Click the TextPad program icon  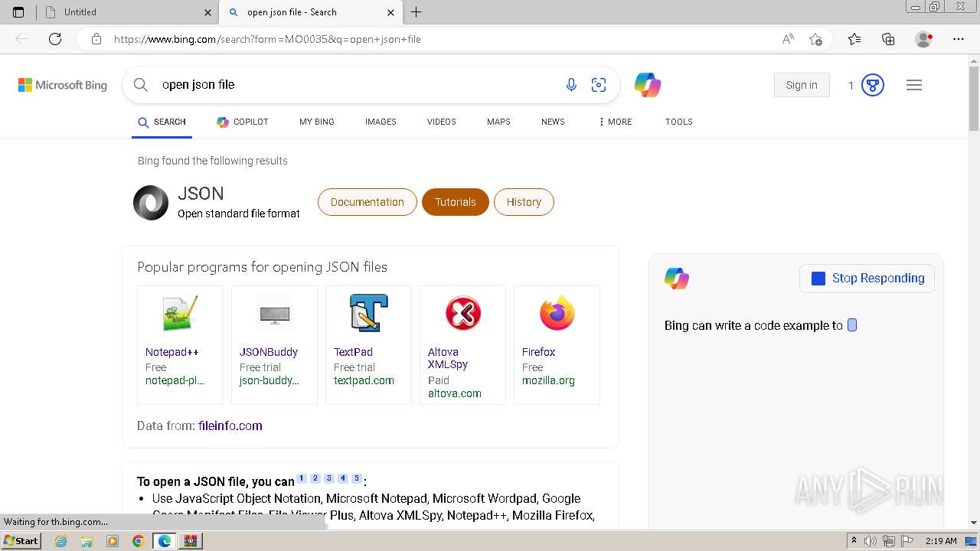(x=368, y=313)
